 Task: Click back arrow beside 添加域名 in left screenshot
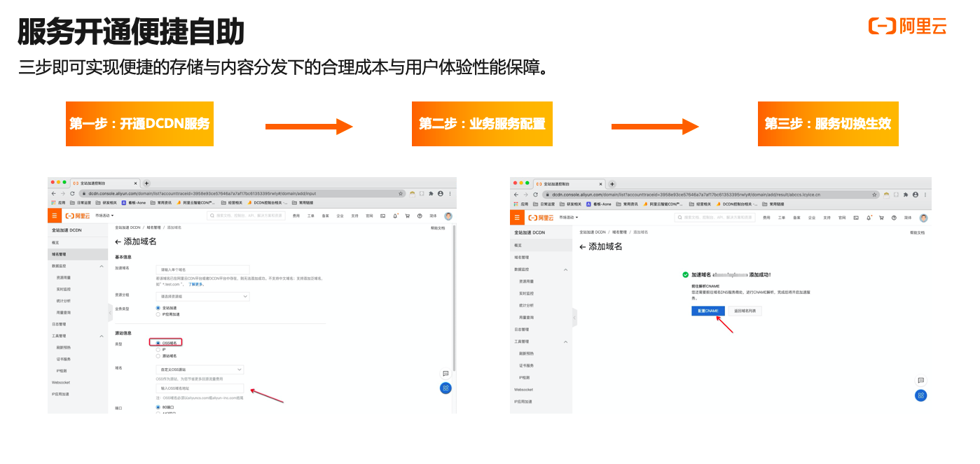pos(118,241)
